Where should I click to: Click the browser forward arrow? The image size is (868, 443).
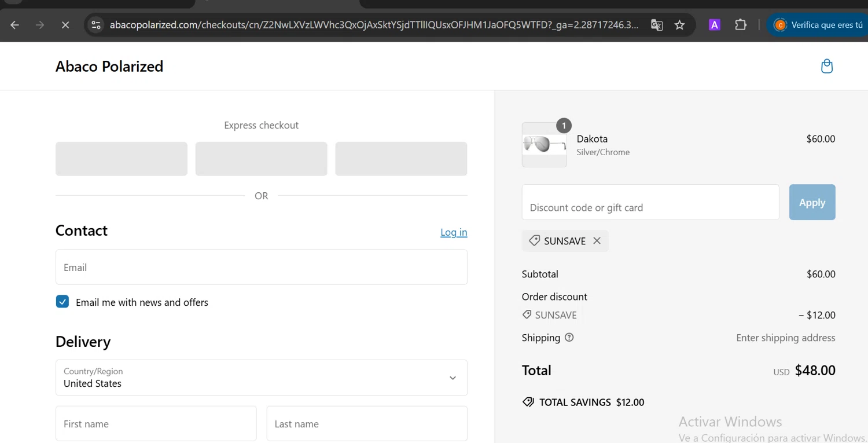pos(40,25)
